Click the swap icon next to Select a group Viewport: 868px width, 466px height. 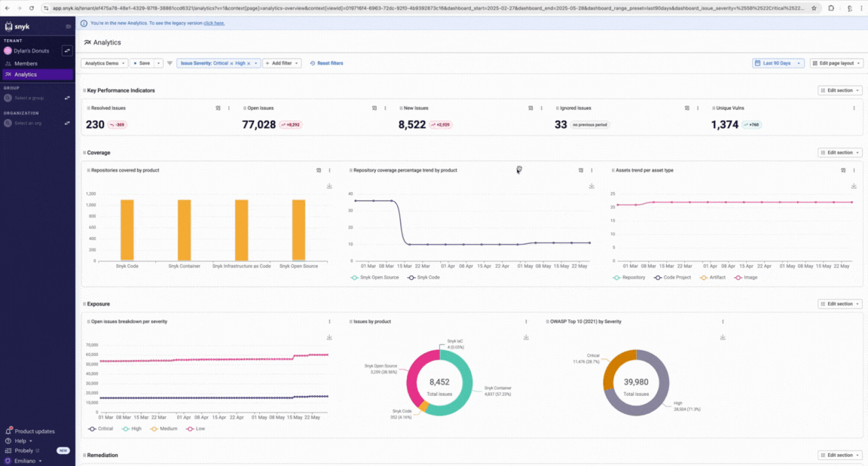pyautogui.click(x=67, y=98)
